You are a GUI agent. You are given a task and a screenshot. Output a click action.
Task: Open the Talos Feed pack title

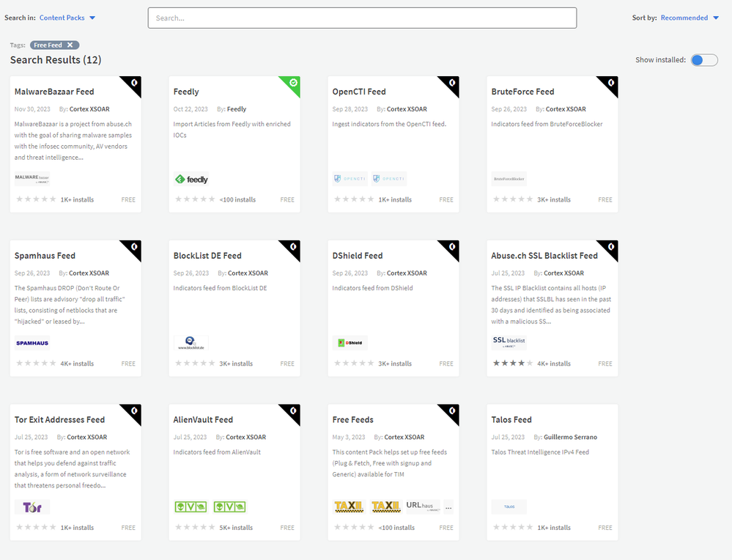pos(511,419)
